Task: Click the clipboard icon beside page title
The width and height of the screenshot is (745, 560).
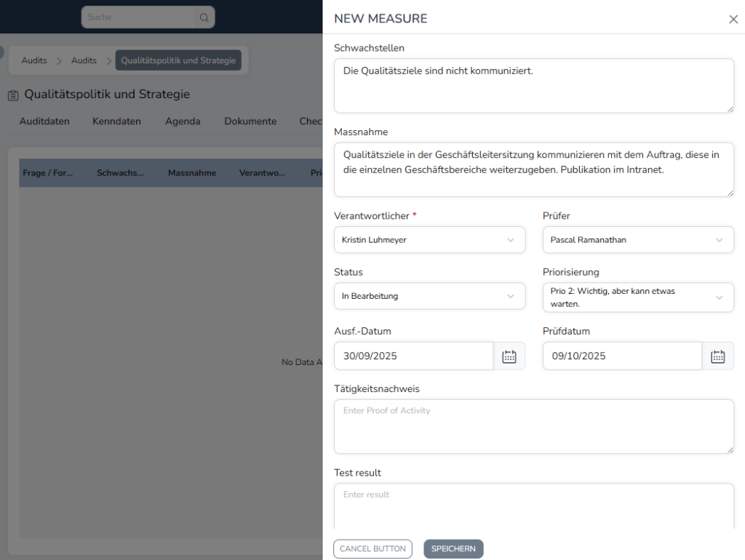Action: coord(13,95)
